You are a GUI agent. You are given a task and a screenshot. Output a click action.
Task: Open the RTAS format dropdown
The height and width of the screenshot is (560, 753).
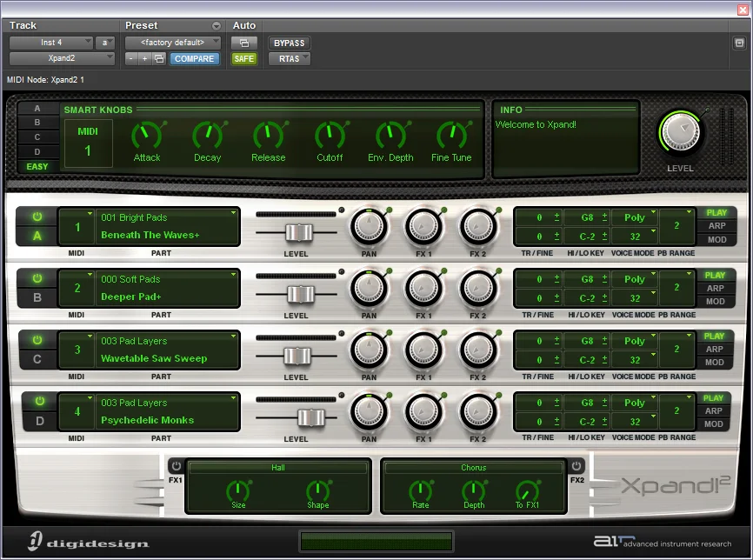[x=289, y=58]
